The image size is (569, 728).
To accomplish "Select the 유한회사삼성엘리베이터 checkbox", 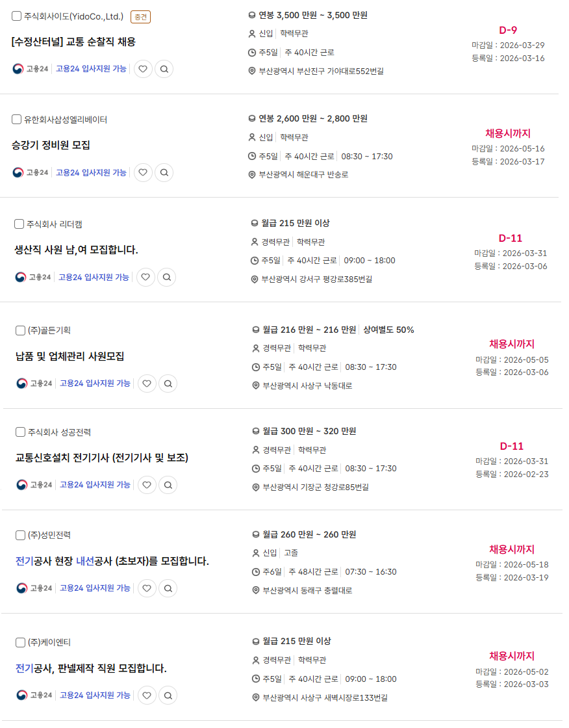I will (17, 120).
